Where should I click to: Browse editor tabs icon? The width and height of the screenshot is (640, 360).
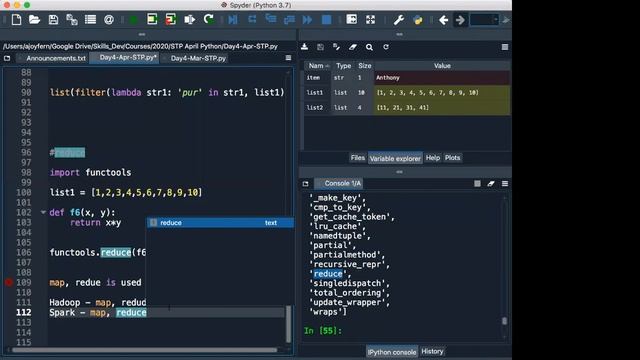click(7, 58)
